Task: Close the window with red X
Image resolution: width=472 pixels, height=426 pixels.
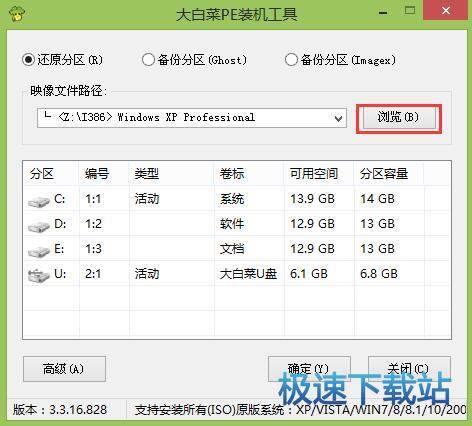Action: click(x=446, y=10)
